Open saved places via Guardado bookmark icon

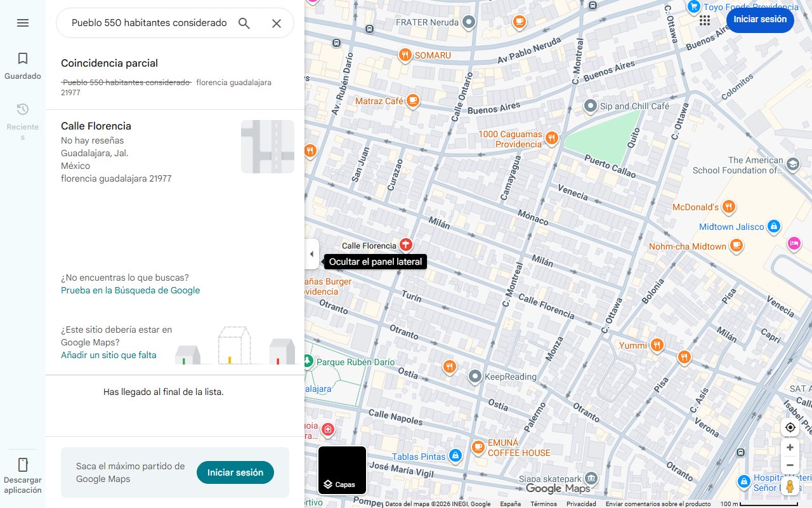[22, 58]
